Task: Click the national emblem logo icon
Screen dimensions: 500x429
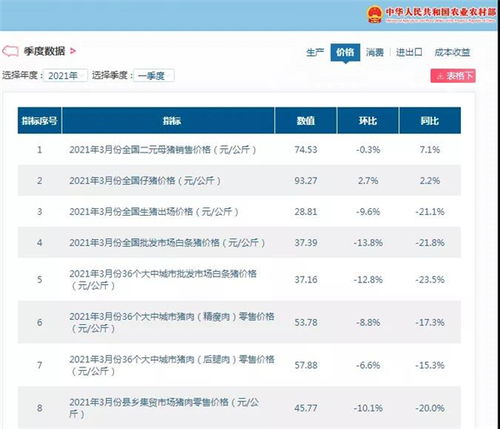Action: click(x=375, y=14)
